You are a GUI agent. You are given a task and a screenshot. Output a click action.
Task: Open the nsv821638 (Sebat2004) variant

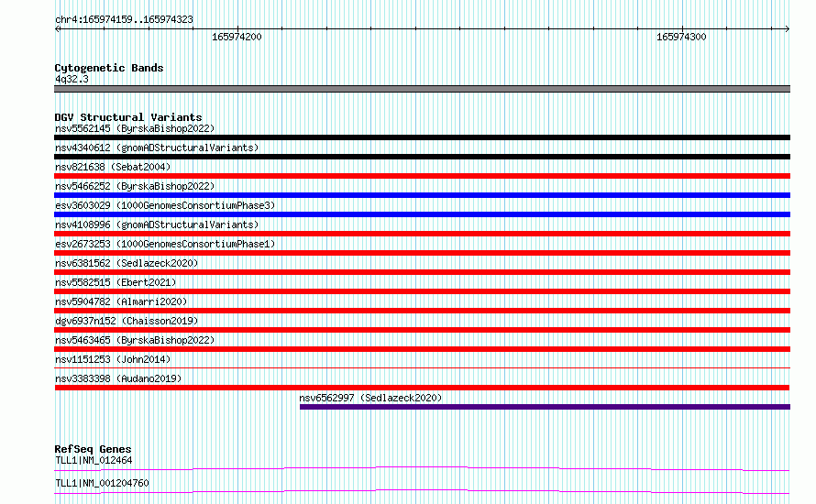(113, 167)
